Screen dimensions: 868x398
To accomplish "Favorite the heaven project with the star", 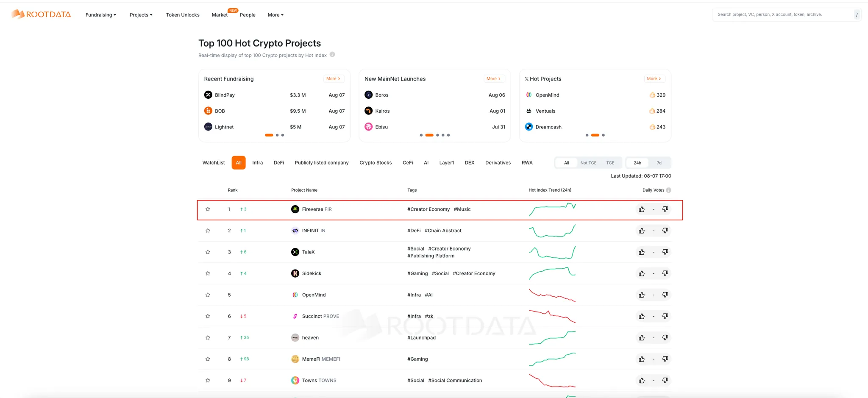I will pyautogui.click(x=208, y=338).
